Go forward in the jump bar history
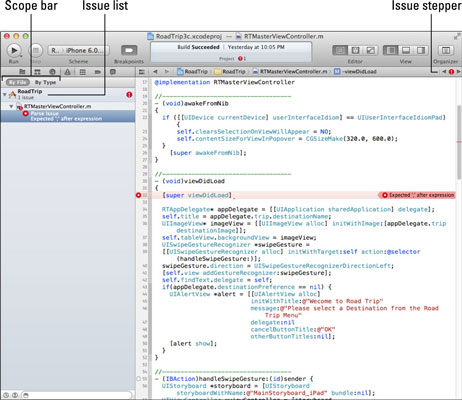This screenshot has height=400, width=462. tap(166, 72)
